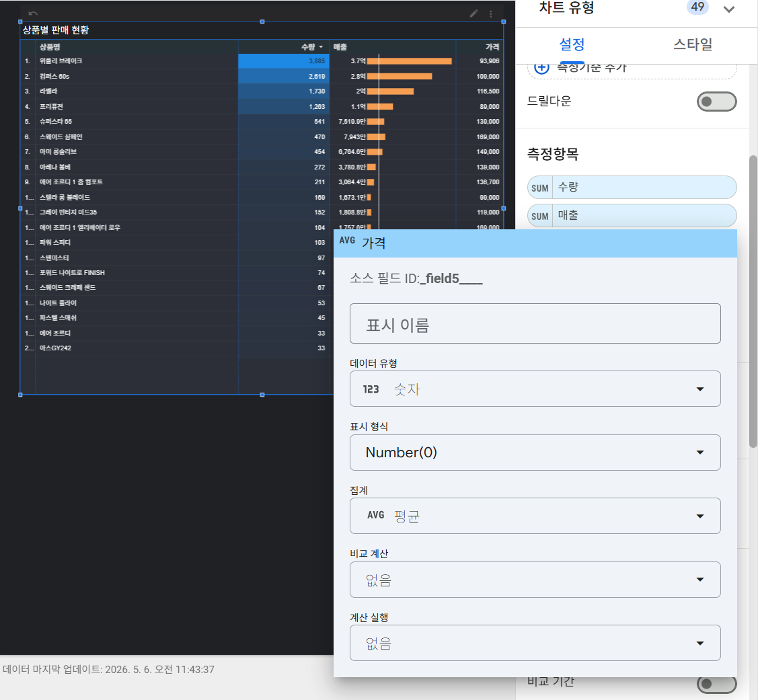The width and height of the screenshot is (758, 700).
Task: Select the 아레나 볼베 row name
Action: (x=54, y=167)
